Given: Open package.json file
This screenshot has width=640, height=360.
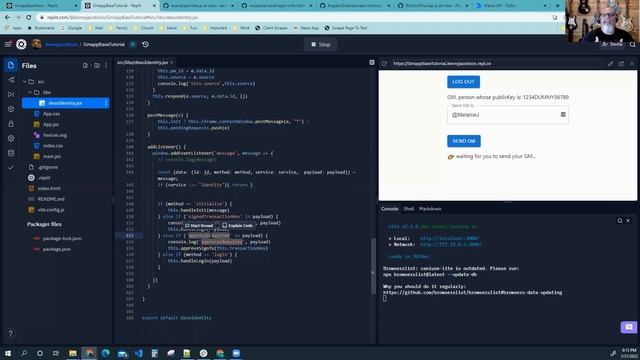Looking at the screenshot, I should (x=57, y=249).
